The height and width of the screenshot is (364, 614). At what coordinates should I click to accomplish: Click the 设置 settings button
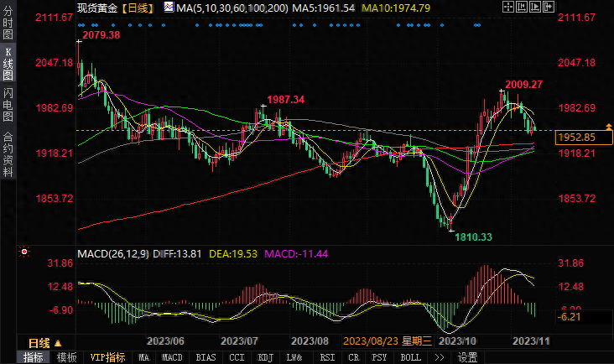467,357
